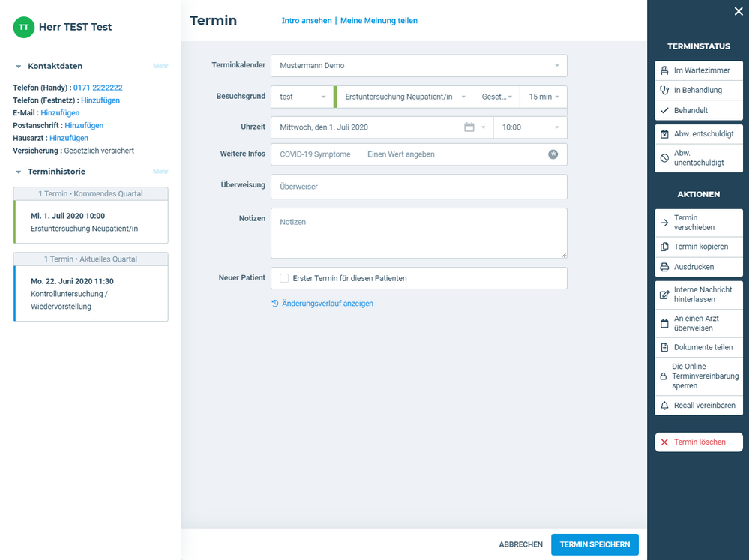This screenshot has width=749, height=560.
Task: Click the asterisk icon in Weitere Infos
Action: tap(553, 154)
